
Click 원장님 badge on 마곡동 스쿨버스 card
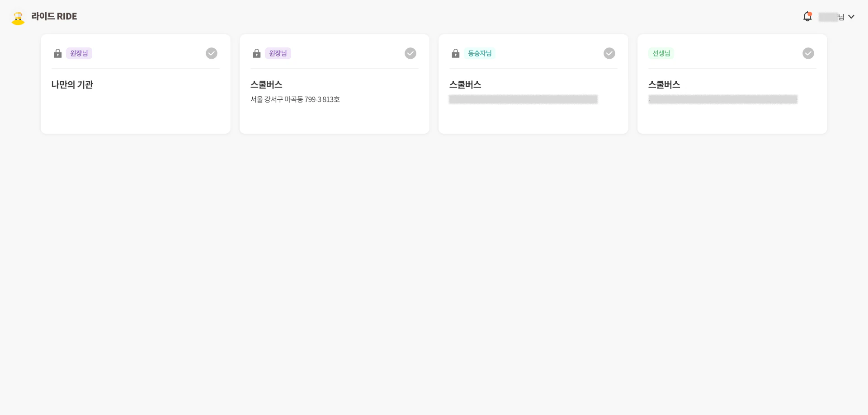pos(278,53)
